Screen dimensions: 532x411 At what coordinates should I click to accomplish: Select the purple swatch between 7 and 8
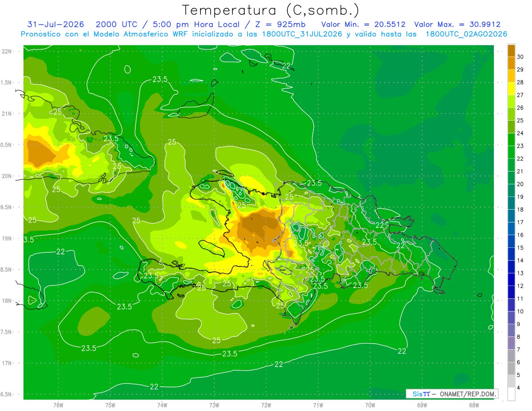coord(511,343)
